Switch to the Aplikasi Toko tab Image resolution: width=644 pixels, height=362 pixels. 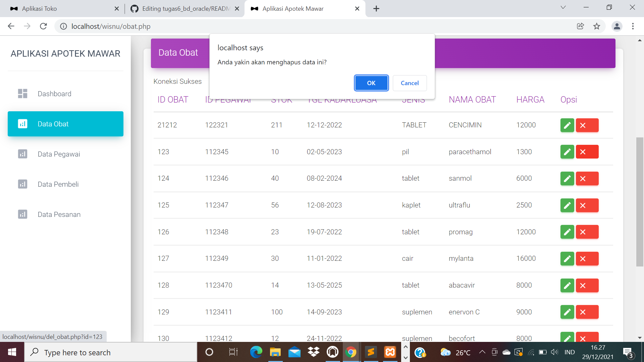click(x=54, y=8)
